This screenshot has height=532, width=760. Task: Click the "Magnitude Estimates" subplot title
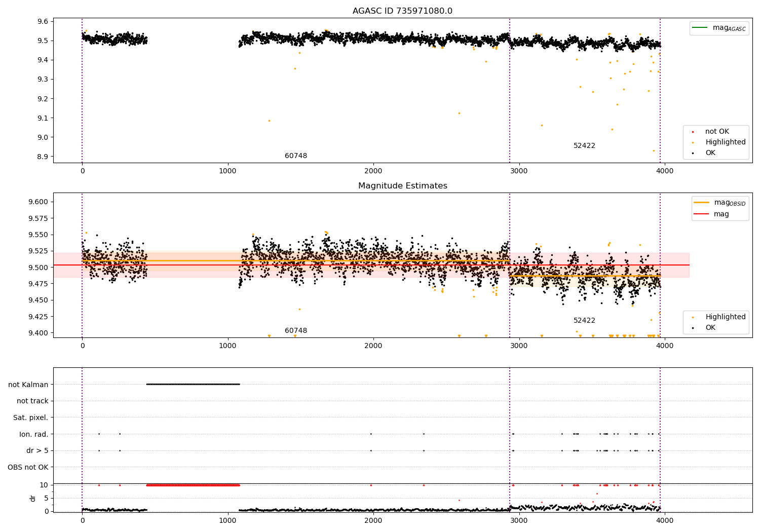pos(402,186)
